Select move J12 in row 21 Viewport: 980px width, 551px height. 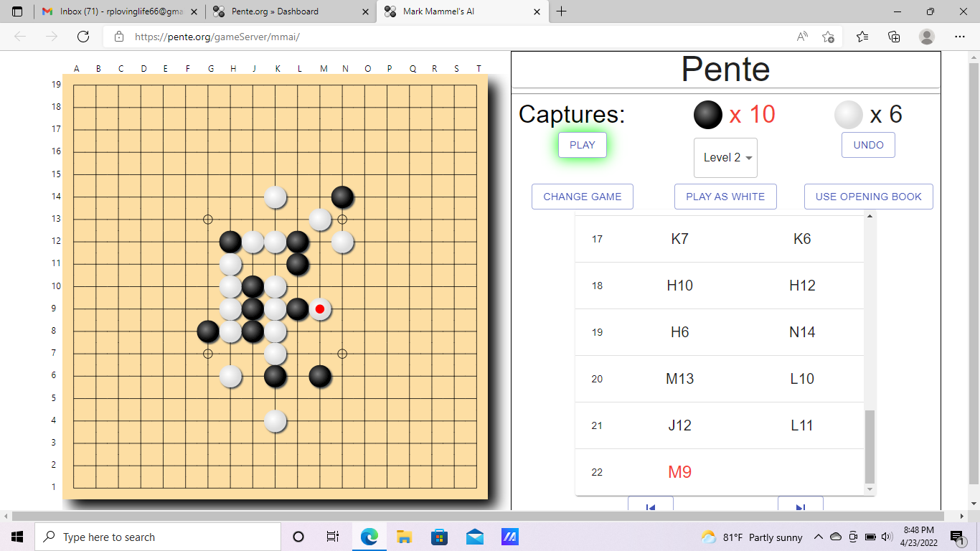point(679,425)
